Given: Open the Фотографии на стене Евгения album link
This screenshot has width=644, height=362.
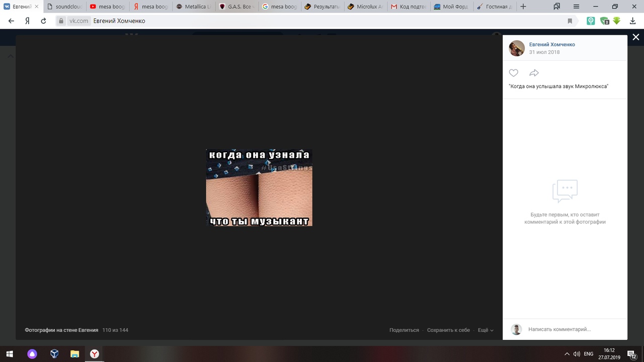Looking at the screenshot, I should click(61, 330).
